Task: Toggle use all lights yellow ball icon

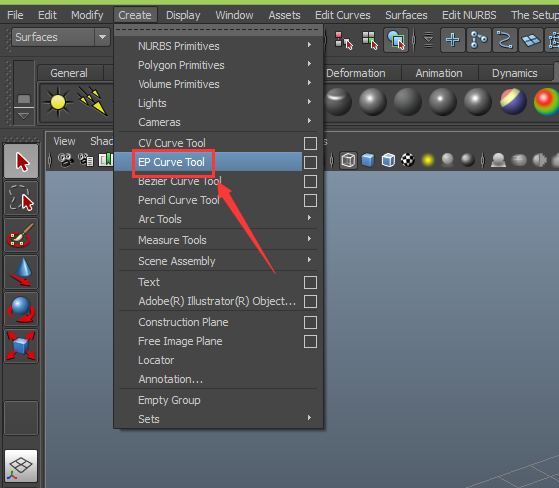Action: tap(428, 160)
